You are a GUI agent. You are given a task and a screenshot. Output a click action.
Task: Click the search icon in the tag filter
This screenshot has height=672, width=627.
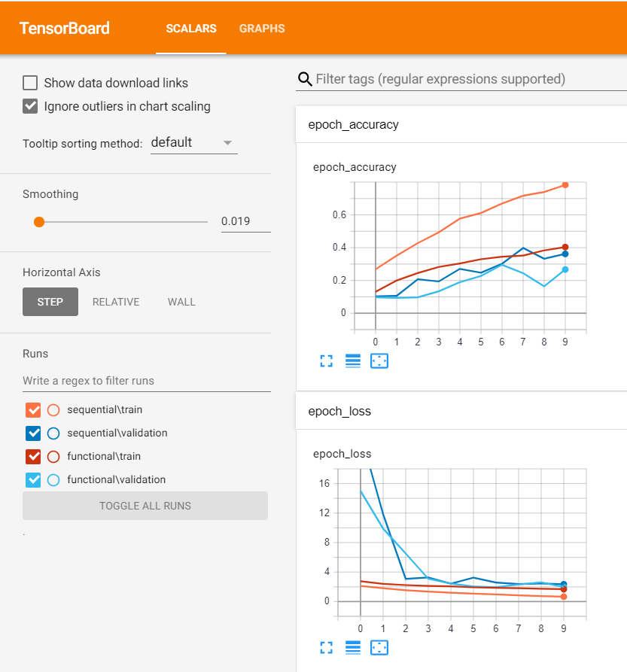304,79
